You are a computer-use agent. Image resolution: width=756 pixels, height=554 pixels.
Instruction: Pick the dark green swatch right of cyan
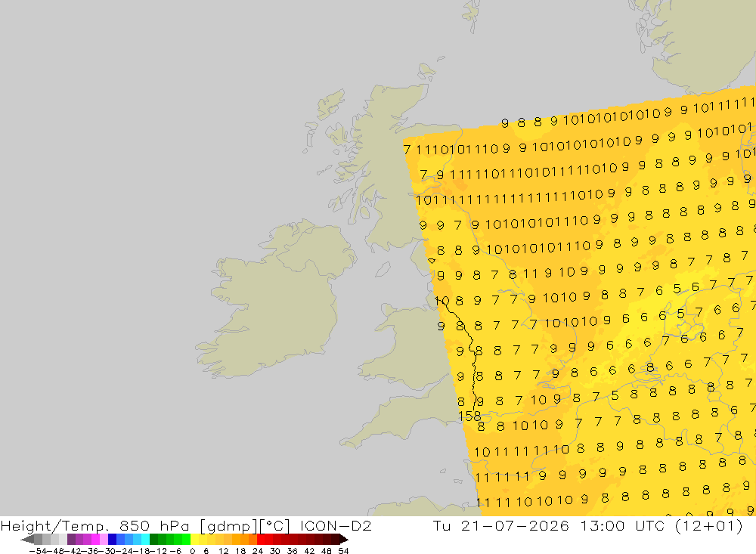point(153,540)
